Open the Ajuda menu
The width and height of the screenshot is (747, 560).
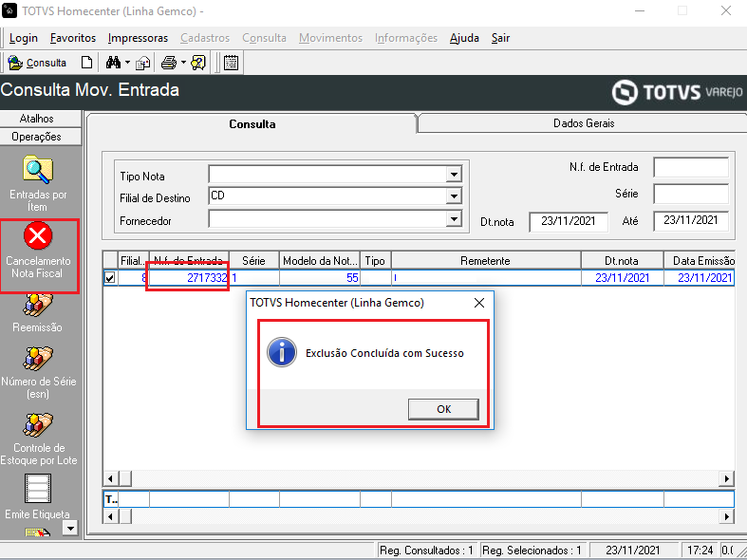click(464, 38)
